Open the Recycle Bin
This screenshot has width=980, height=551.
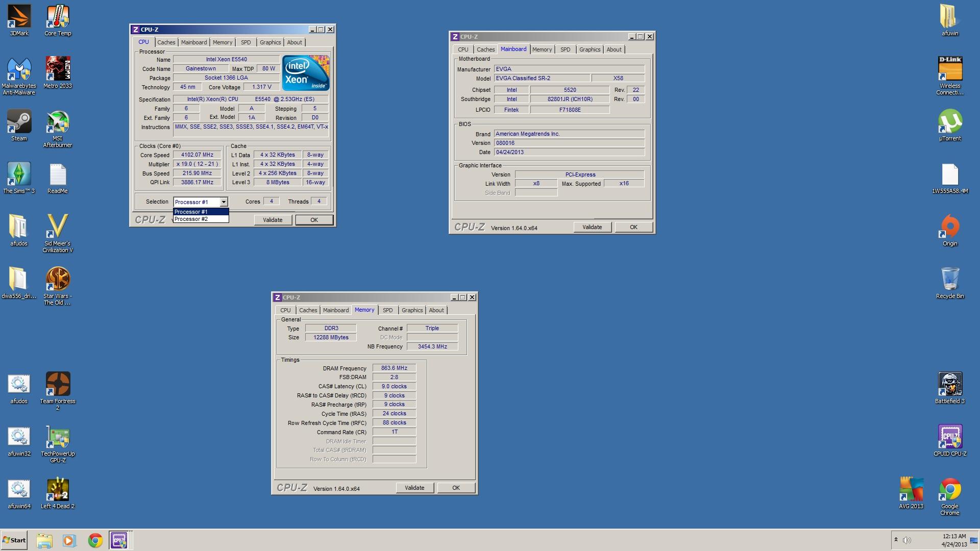[x=950, y=283]
